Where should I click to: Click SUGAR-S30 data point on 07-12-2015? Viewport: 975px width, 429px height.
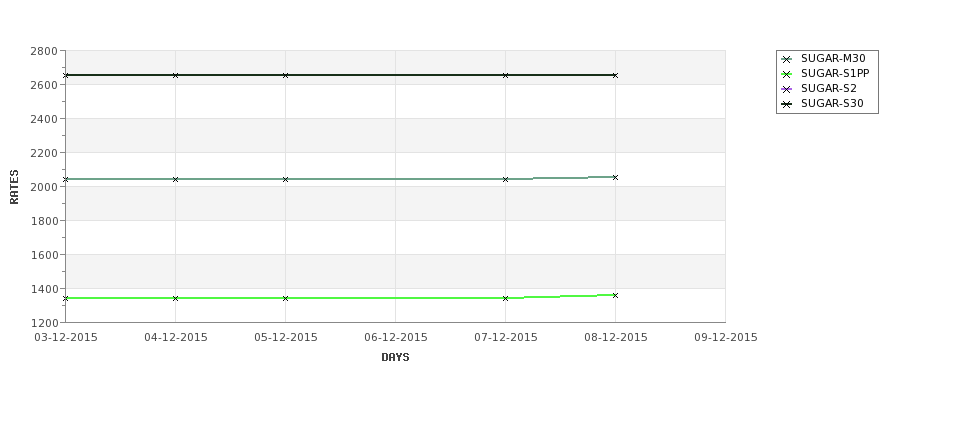coord(506,75)
